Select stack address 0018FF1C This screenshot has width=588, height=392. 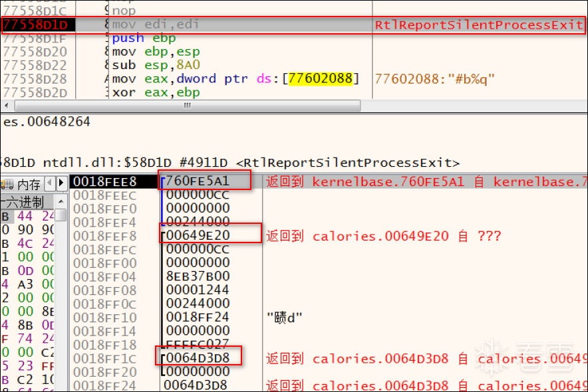click(x=105, y=359)
